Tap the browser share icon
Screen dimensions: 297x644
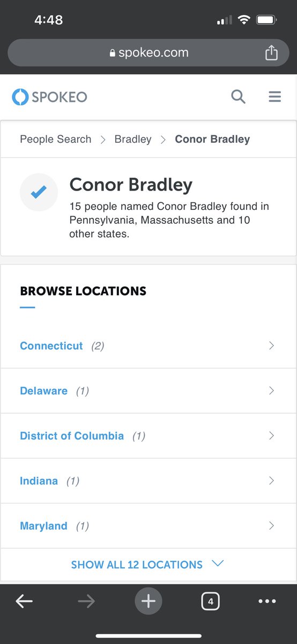271,53
